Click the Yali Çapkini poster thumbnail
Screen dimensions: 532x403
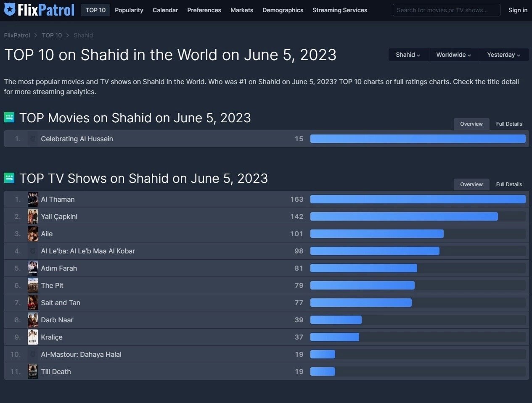pos(33,216)
